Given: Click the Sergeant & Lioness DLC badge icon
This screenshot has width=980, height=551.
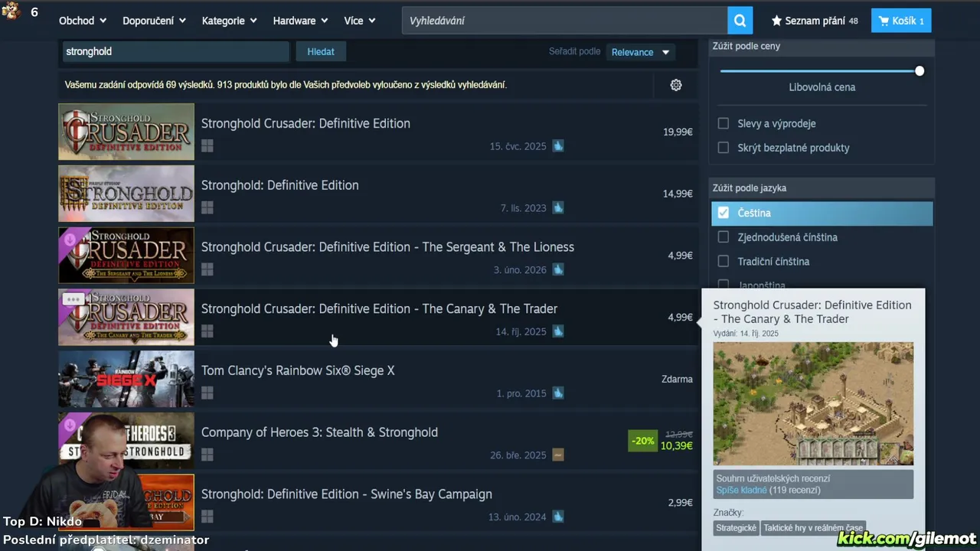Looking at the screenshot, I should click(x=70, y=240).
